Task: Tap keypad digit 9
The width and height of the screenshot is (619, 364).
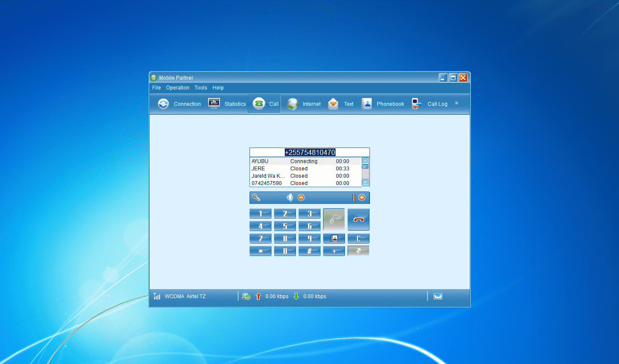Action: (x=309, y=238)
